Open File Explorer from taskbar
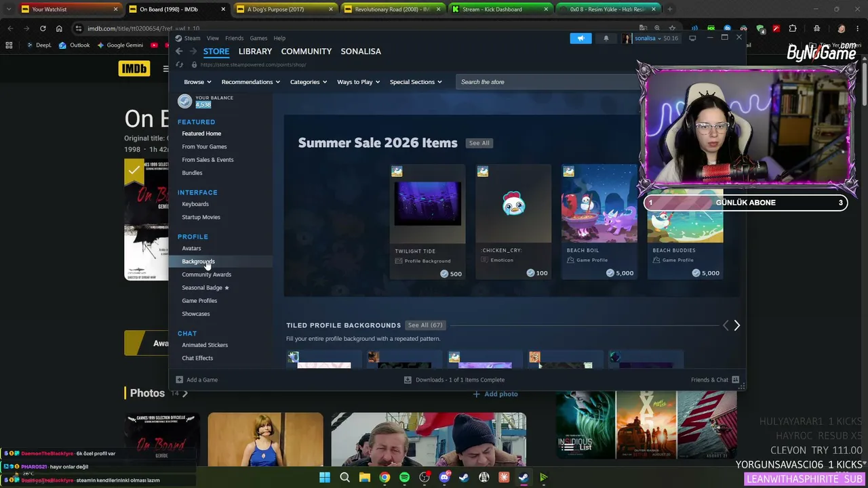Image resolution: width=868 pixels, height=488 pixels. (365, 477)
